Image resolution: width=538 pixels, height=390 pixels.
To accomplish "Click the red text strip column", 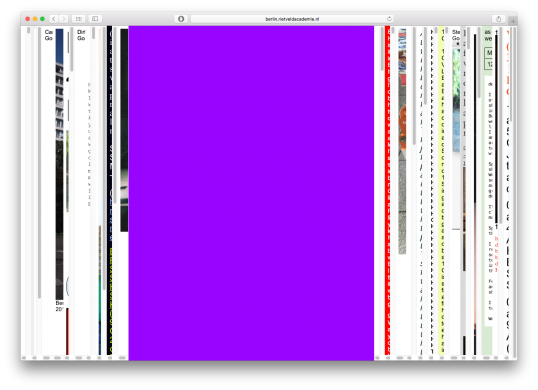I will coord(388,190).
